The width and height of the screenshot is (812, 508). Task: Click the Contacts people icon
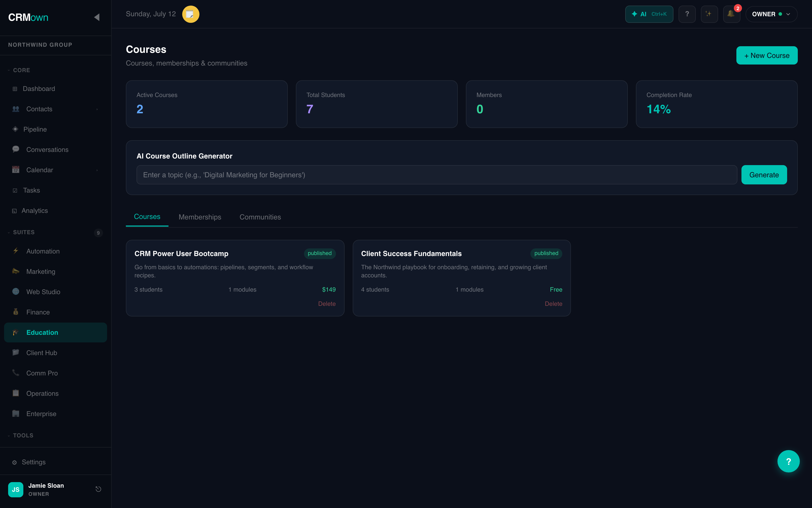pos(16,109)
